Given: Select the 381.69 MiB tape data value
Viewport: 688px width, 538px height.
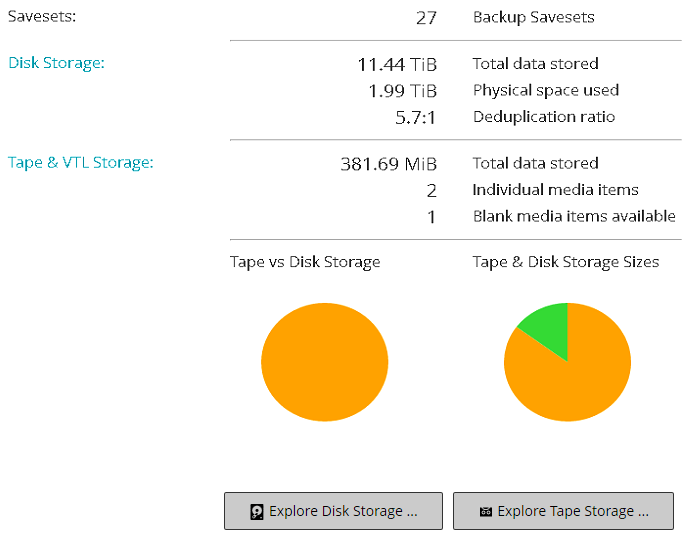Looking at the screenshot, I should (x=388, y=164).
